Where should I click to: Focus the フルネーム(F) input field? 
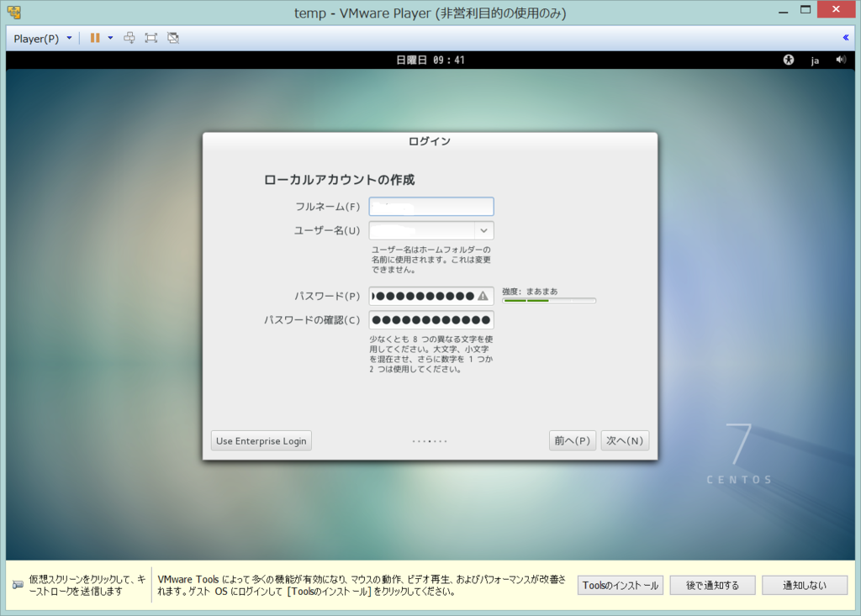[431, 207]
